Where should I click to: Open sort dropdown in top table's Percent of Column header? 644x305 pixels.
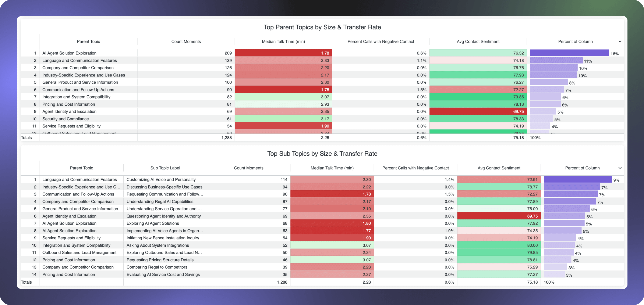click(620, 42)
